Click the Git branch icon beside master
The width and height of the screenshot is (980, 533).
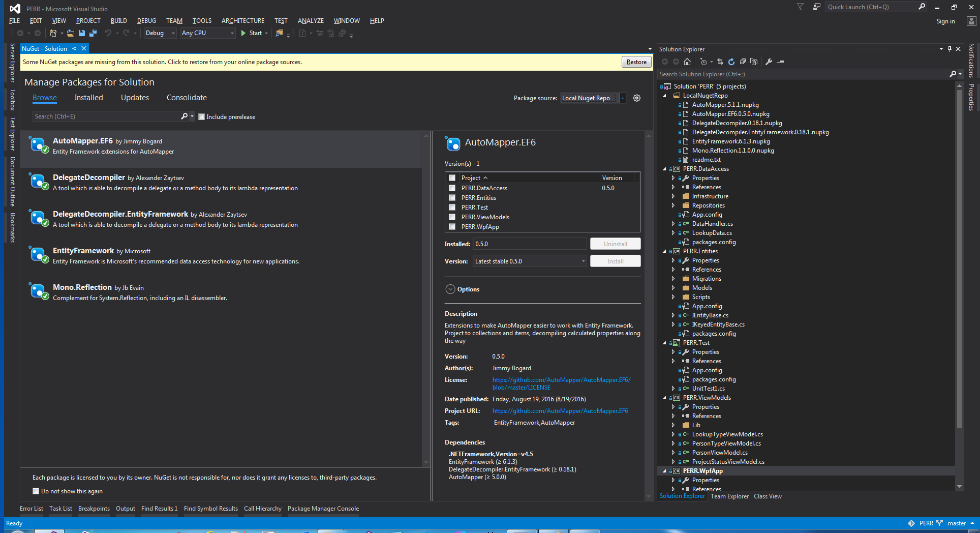pyautogui.click(x=939, y=523)
